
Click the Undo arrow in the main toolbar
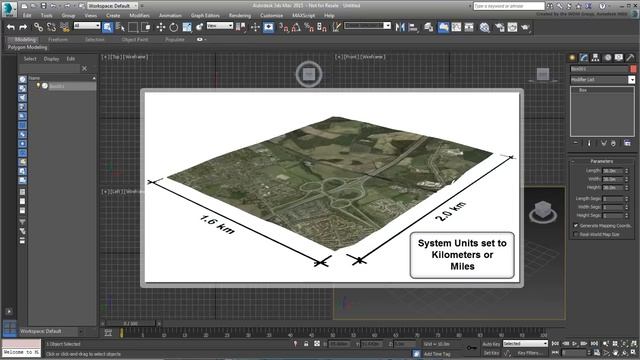coord(11,27)
